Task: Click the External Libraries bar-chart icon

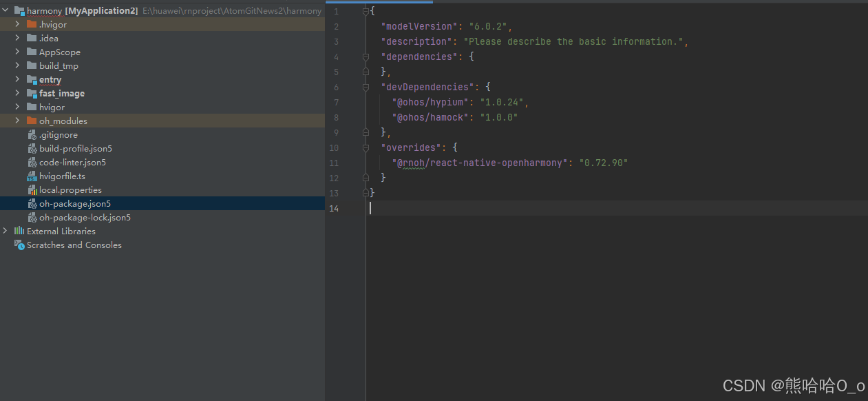Action: click(19, 231)
